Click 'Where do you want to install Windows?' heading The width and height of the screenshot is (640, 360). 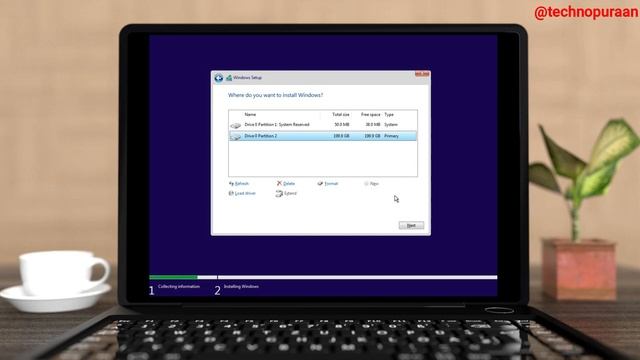(x=276, y=95)
